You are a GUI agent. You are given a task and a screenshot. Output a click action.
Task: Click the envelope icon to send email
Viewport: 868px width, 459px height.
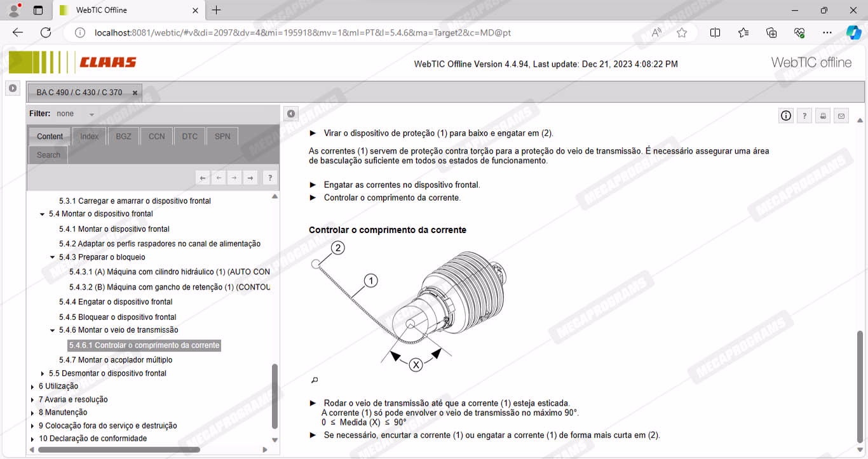[x=841, y=116]
